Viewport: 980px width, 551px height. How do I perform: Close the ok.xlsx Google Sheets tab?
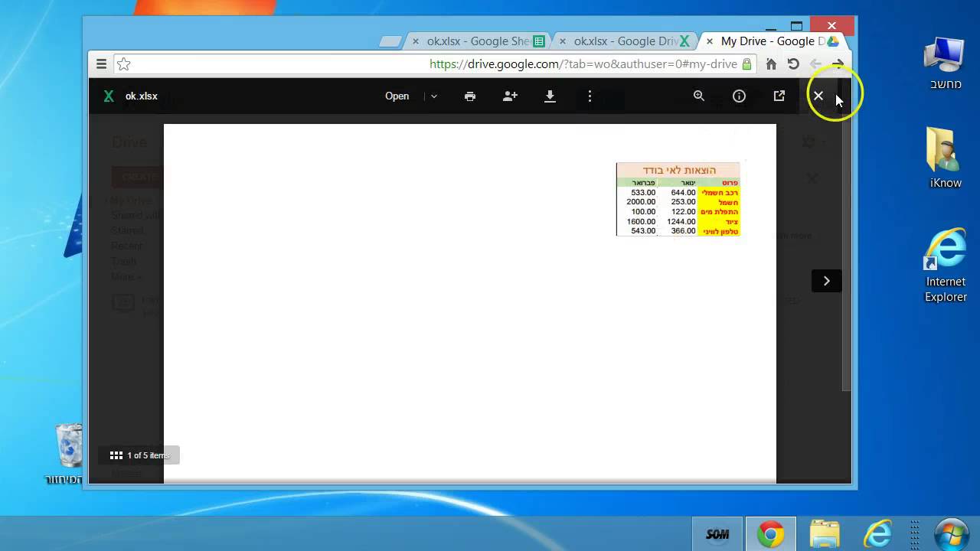point(416,41)
